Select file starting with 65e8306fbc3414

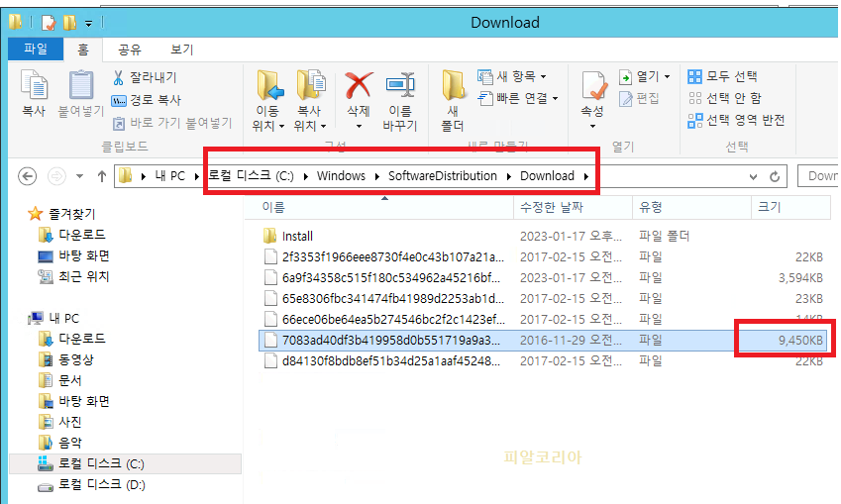tap(544, 298)
